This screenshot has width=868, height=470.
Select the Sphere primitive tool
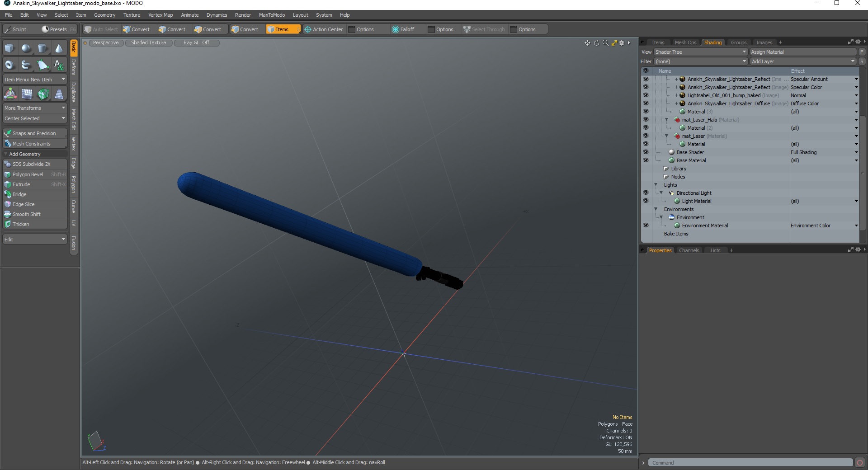26,48
